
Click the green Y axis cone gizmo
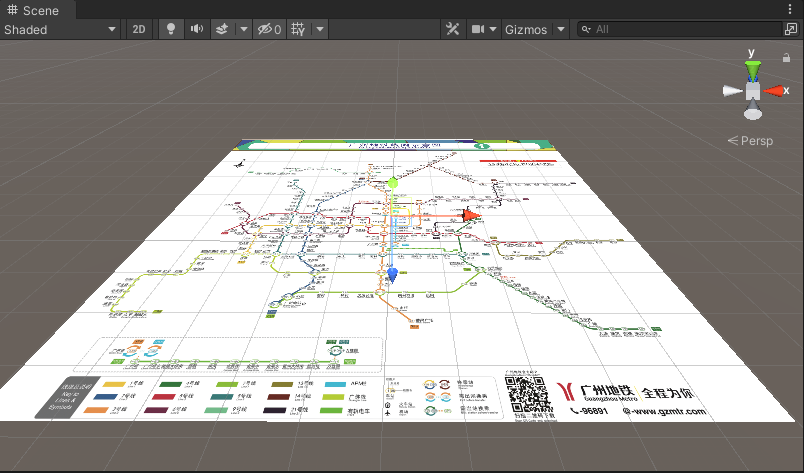(753, 70)
